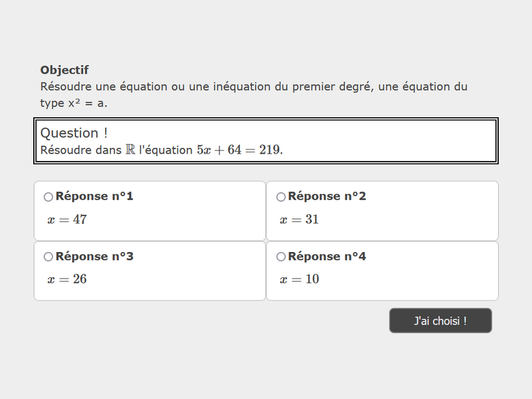The width and height of the screenshot is (532, 399).
Task: Click the Objectif heading
Action: pyautogui.click(x=65, y=70)
